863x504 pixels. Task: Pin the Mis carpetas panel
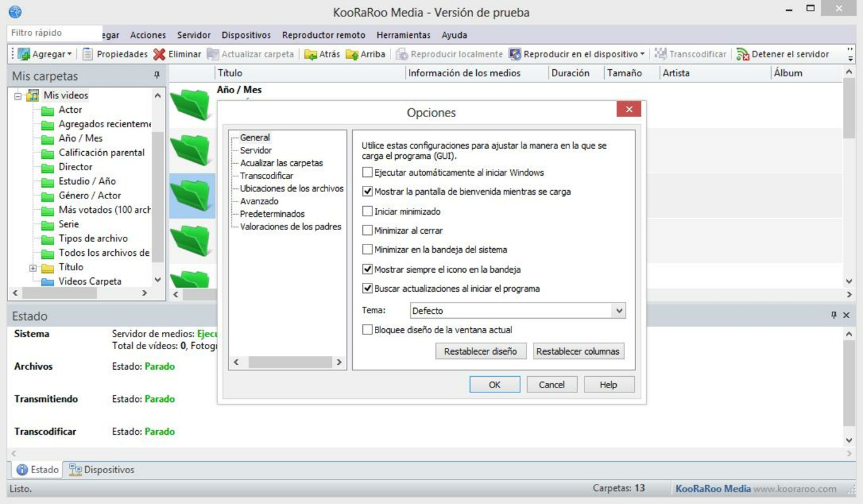pyautogui.click(x=157, y=75)
